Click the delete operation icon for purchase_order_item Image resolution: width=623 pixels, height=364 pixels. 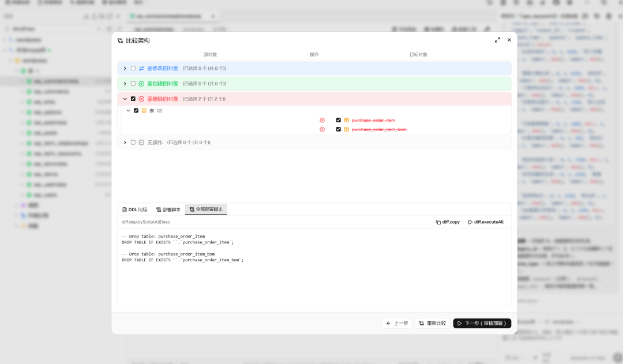click(x=322, y=121)
